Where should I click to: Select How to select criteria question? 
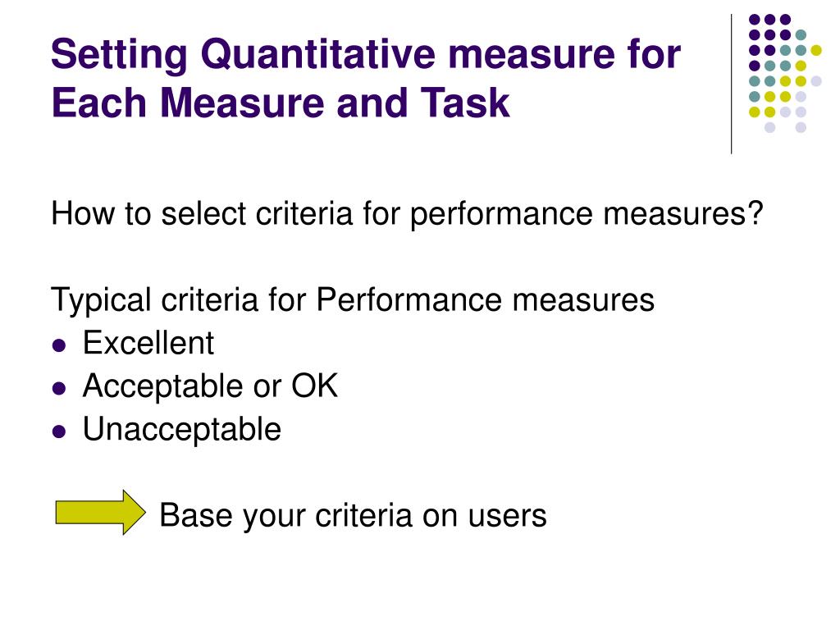pos(407,214)
